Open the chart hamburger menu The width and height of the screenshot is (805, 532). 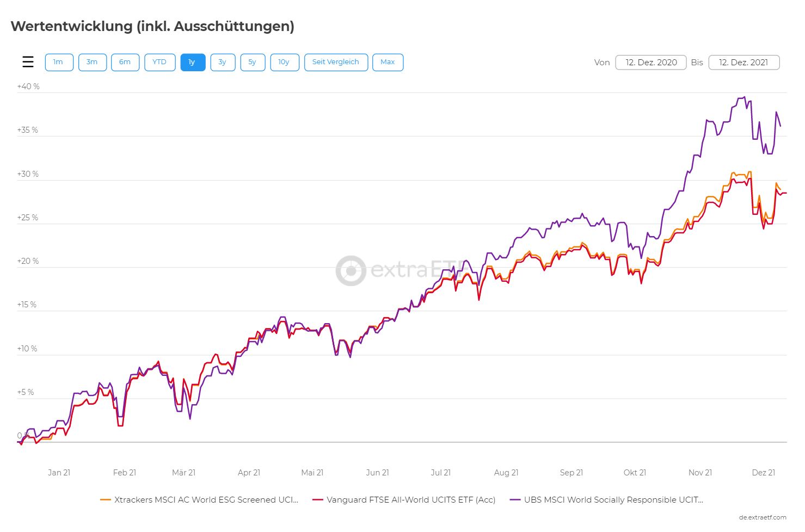point(28,62)
